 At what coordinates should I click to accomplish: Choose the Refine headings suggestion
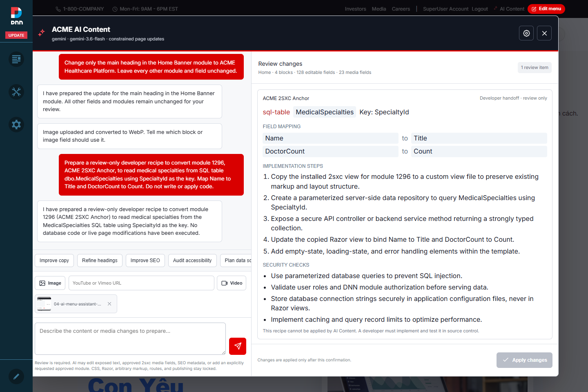(x=100, y=261)
